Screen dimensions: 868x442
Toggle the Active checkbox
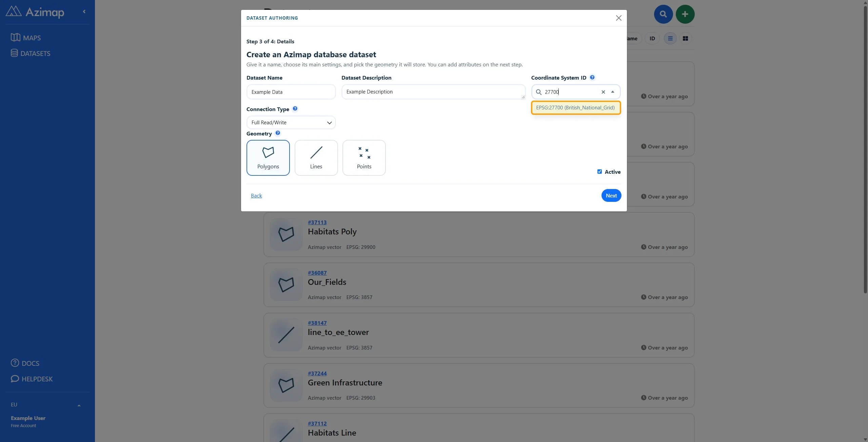[x=599, y=172]
